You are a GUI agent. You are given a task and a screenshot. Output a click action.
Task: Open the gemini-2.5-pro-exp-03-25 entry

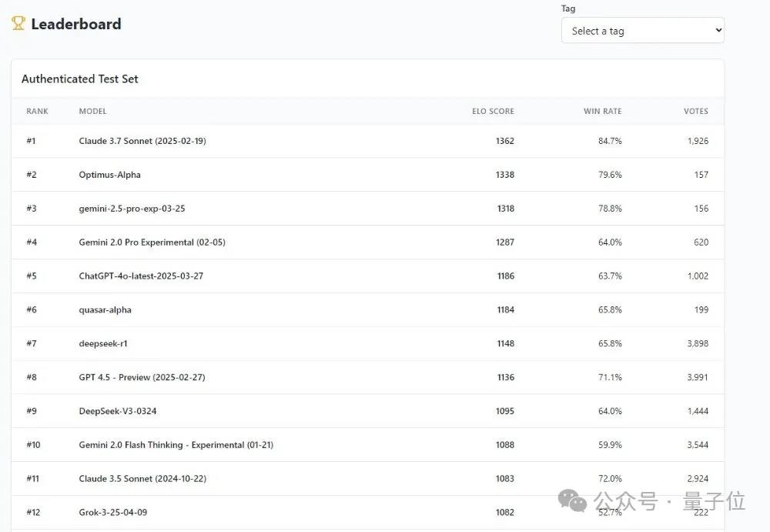[132, 209]
